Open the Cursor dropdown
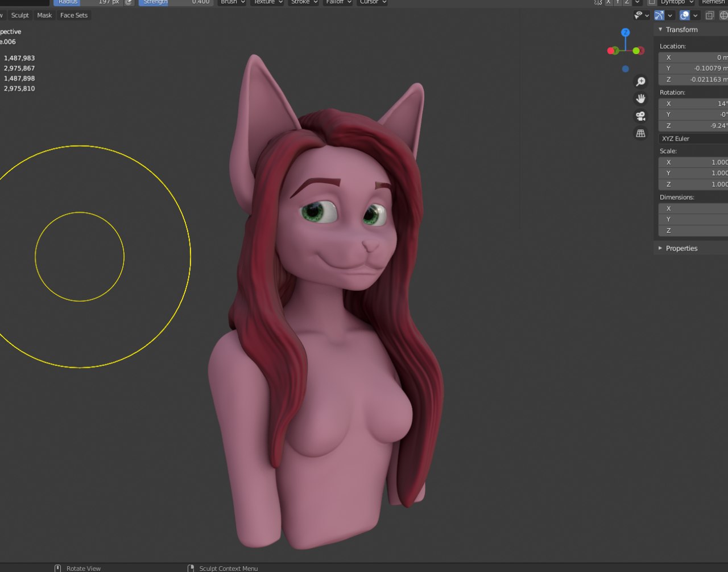Image resolution: width=728 pixels, height=572 pixels. (x=373, y=2)
